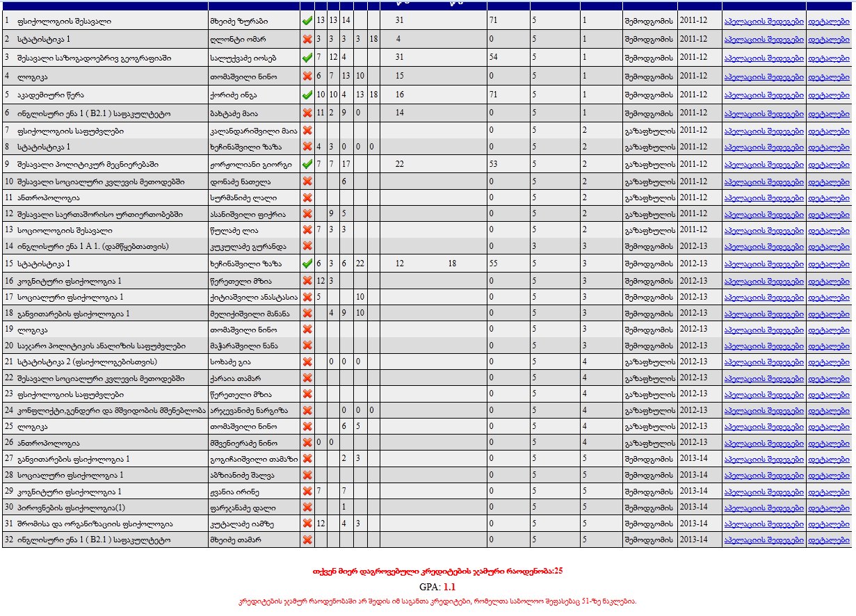The image size is (856, 616).
Task: Click the green check icon in row 3
Action: click(x=307, y=57)
